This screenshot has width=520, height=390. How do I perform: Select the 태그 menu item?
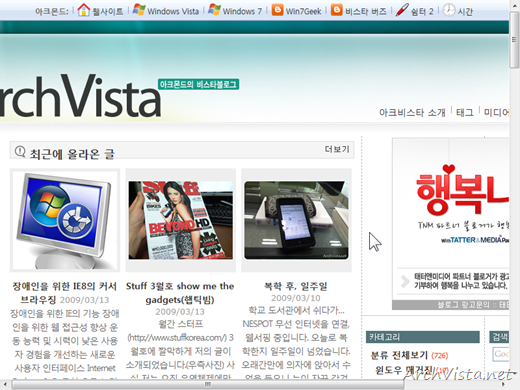pos(465,112)
